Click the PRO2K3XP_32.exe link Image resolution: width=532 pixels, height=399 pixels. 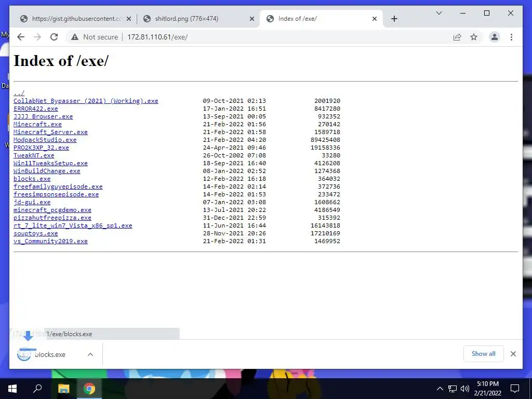(x=42, y=148)
